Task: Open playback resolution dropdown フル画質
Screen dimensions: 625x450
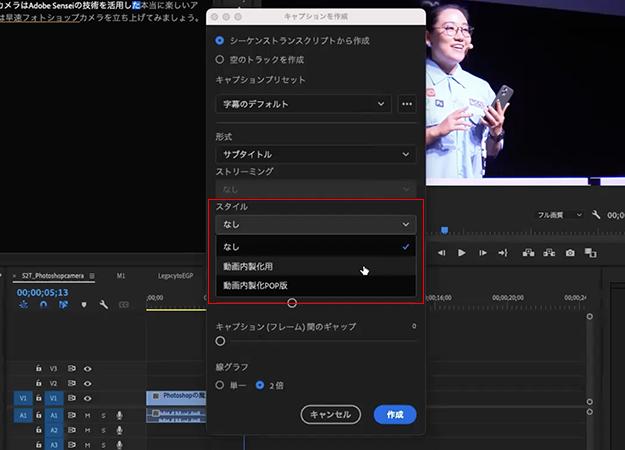Action: coord(559,215)
